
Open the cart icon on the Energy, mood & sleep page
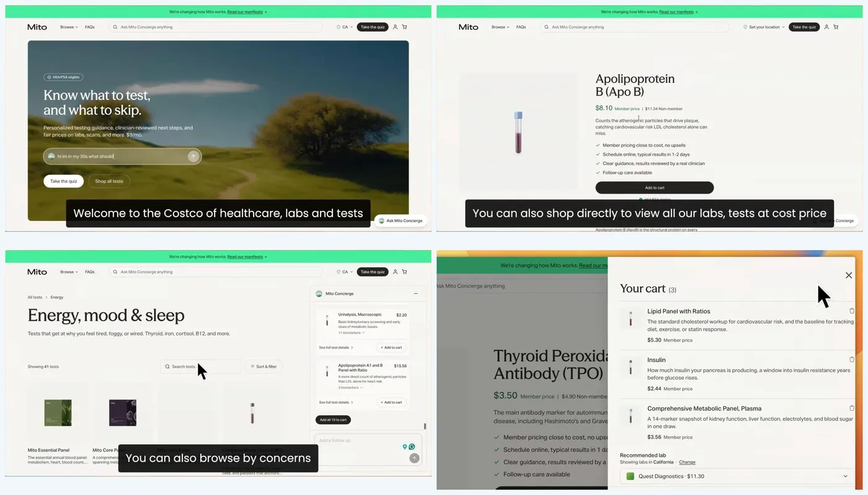coord(404,272)
